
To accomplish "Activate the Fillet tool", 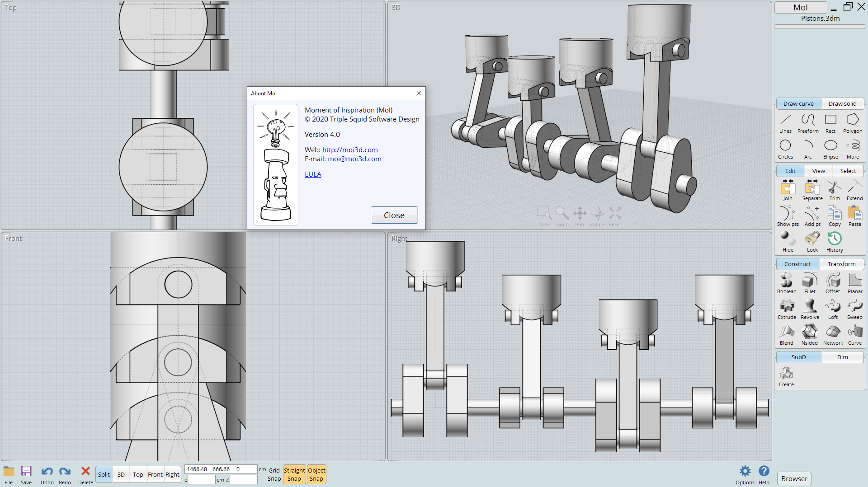I will (810, 283).
